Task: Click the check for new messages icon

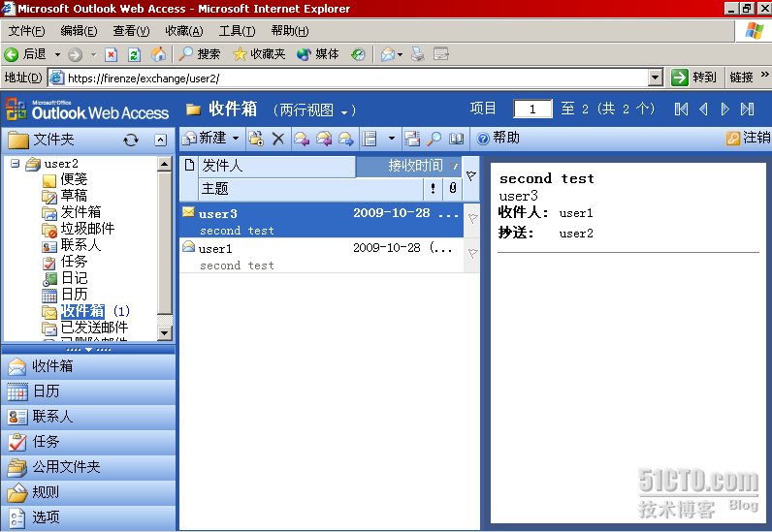Action: pyautogui.click(x=411, y=139)
